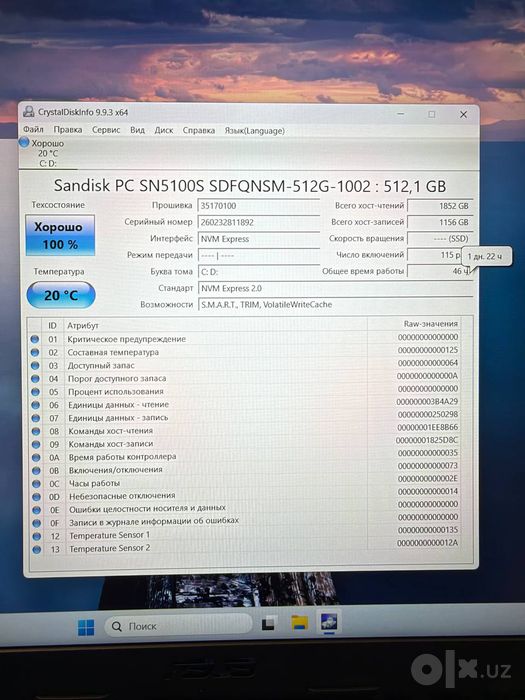The height and width of the screenshot is (700, 525).
Task: Click status dot of Команды хост-чтения row
Action: click(x=36, y=431)
